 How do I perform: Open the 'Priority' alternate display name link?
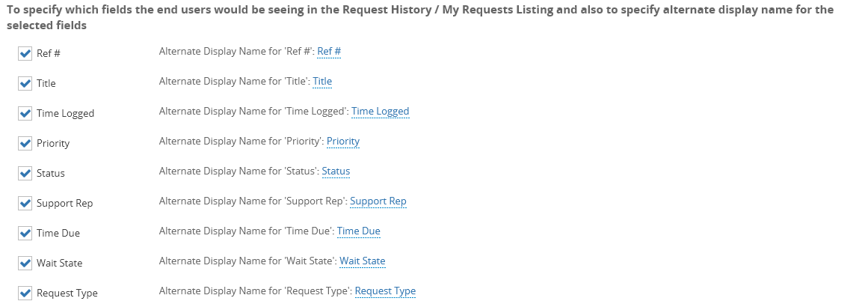343,142
